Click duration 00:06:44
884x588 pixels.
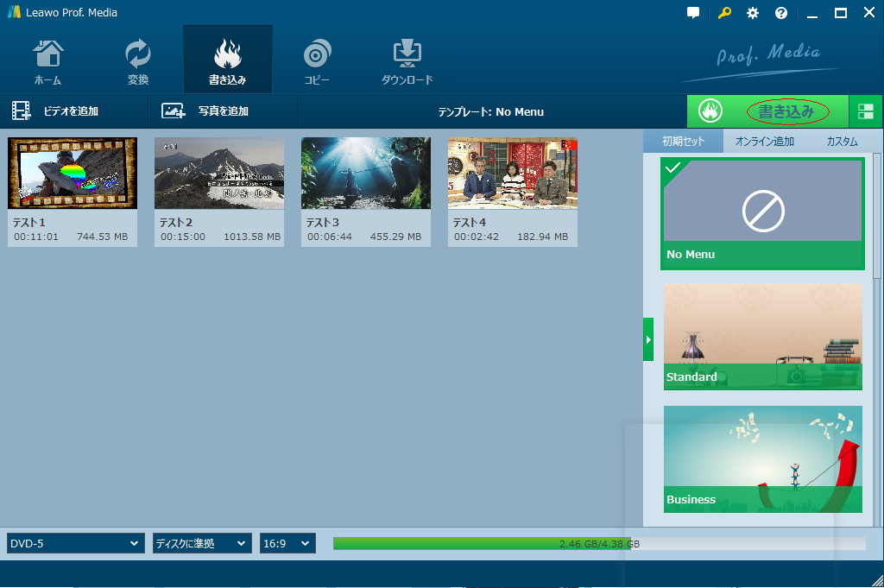click(x=330, y=237)
